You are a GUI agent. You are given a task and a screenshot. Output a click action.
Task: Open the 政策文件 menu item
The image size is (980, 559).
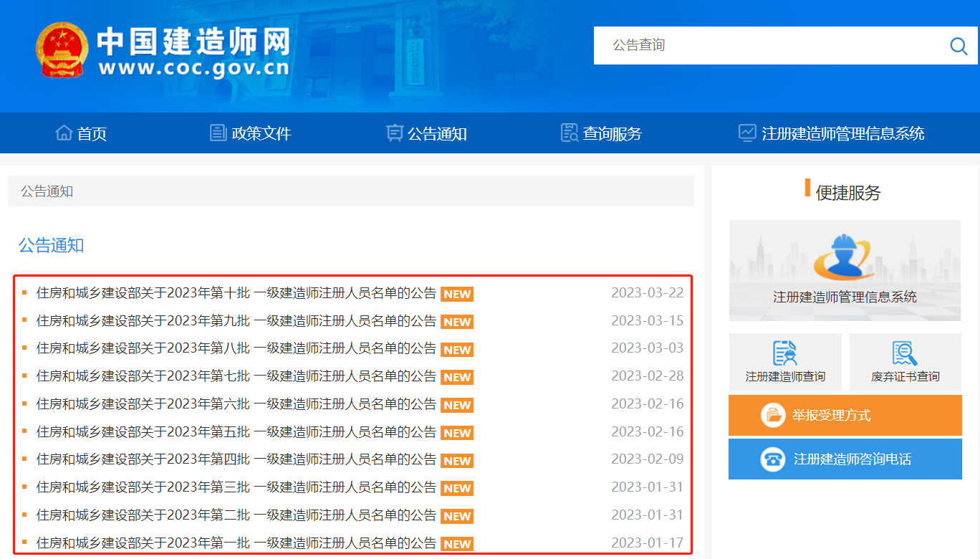pos(261,134)
